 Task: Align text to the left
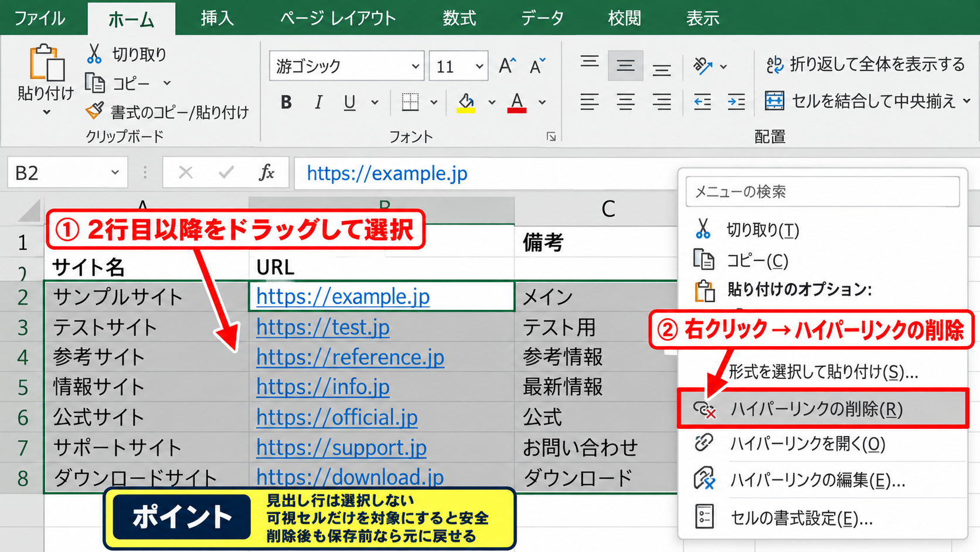[x=590, y=102]
